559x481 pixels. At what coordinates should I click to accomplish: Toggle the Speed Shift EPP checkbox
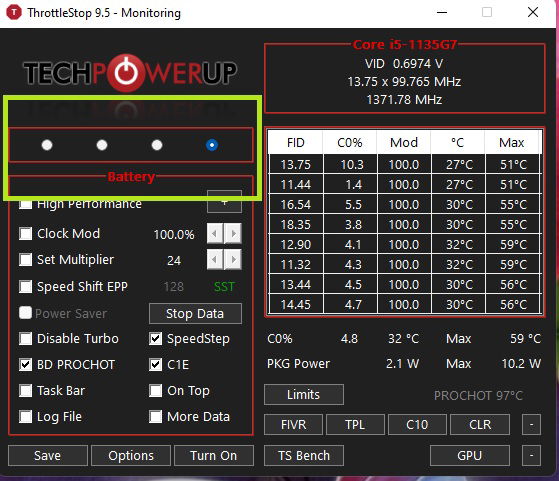(26, 286)
